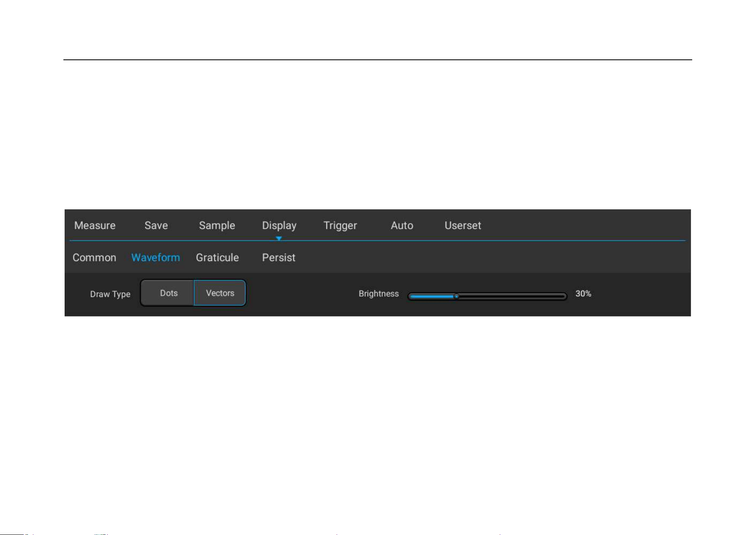Switch to the Persist sub-tab
The image size is (756, 535).
pos(279,258)
